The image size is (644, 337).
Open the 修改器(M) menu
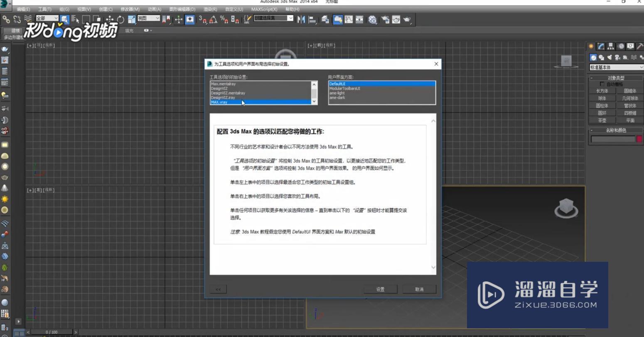pos(130,9)
